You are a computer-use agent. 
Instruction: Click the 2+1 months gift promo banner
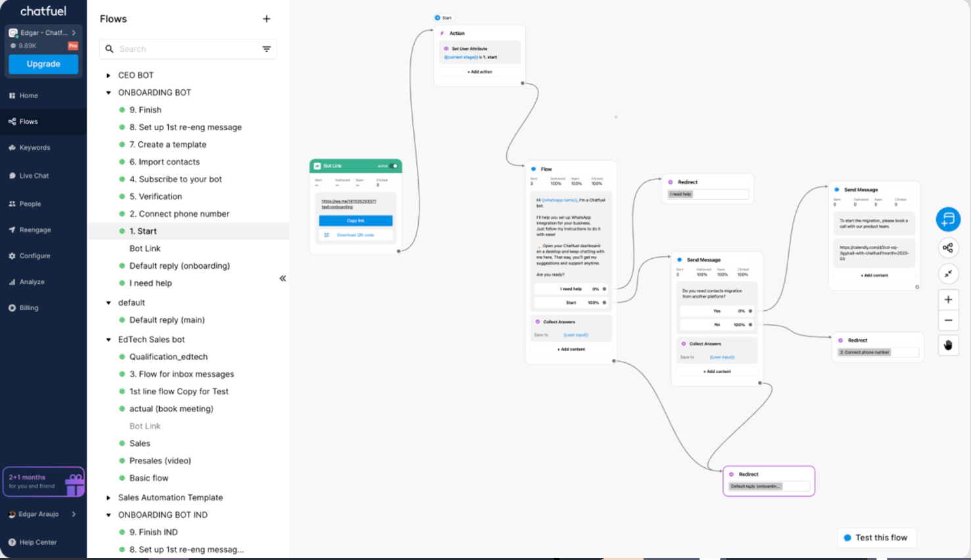43,482
